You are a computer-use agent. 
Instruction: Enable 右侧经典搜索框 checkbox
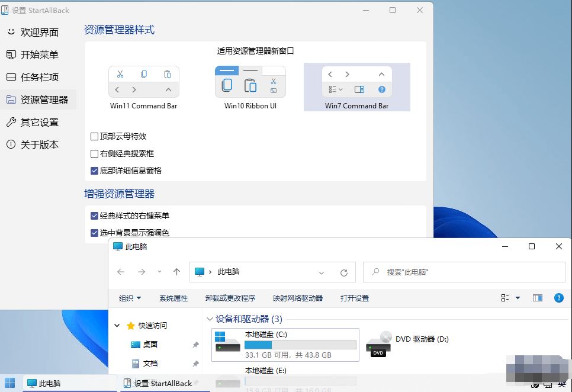(95, 153)
